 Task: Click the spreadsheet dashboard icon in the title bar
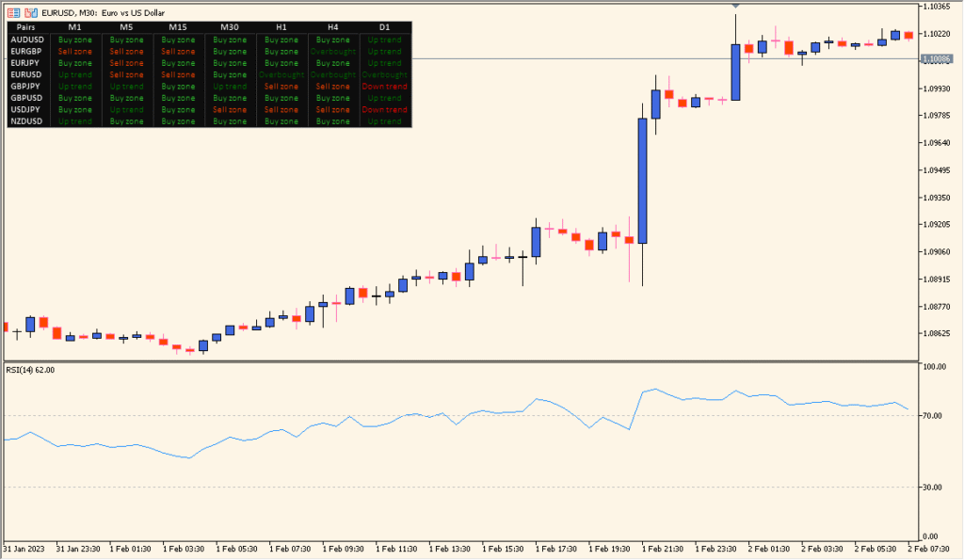(13, 12)
